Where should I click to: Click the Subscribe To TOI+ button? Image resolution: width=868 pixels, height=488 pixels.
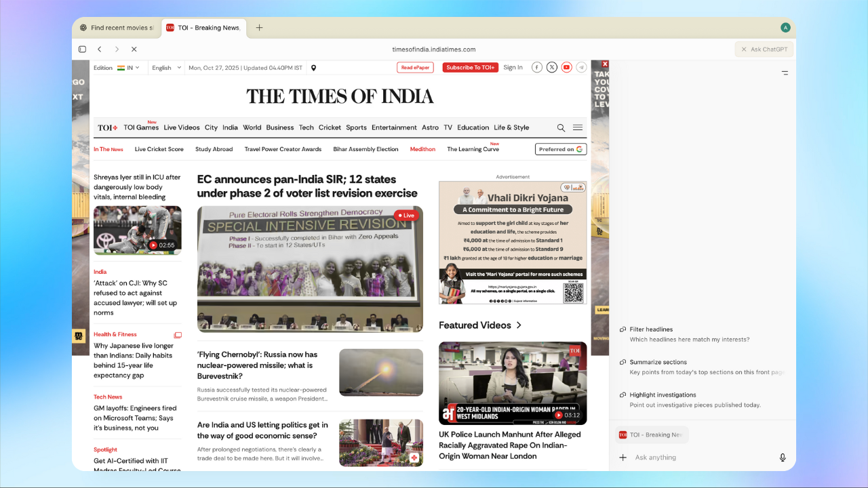[470, 68]
